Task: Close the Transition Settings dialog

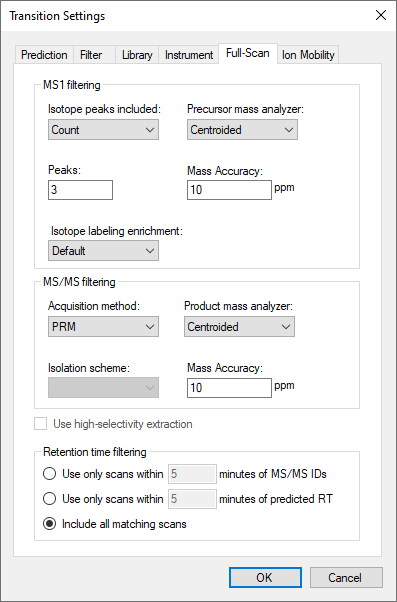Action: point(380,15)
